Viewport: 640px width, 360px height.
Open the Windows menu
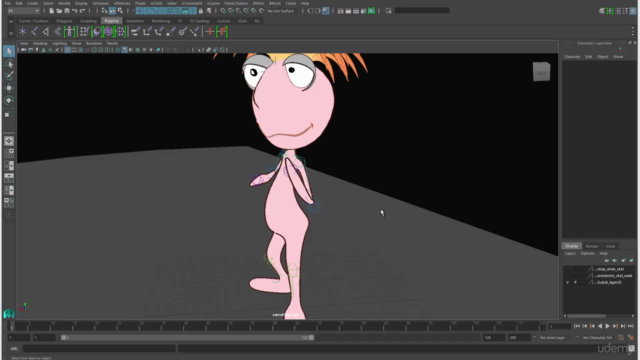(100, 3)
